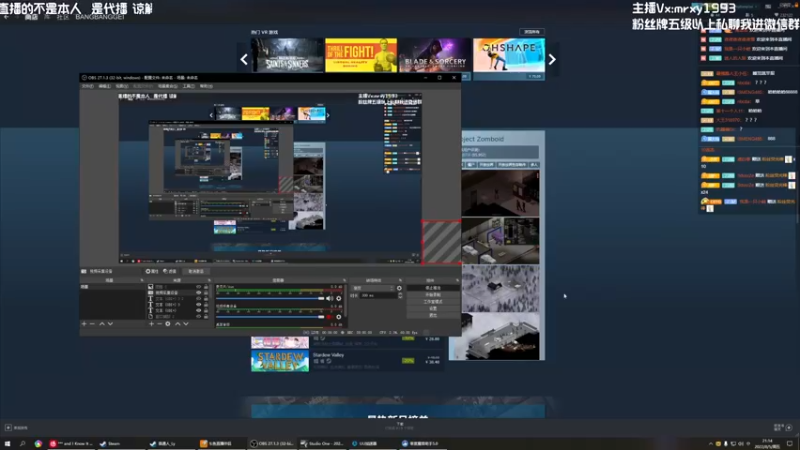Pop out the 来源 dock panel
Image resolution: width=800 pixels, height=450 pixels.
coord(209,280)
